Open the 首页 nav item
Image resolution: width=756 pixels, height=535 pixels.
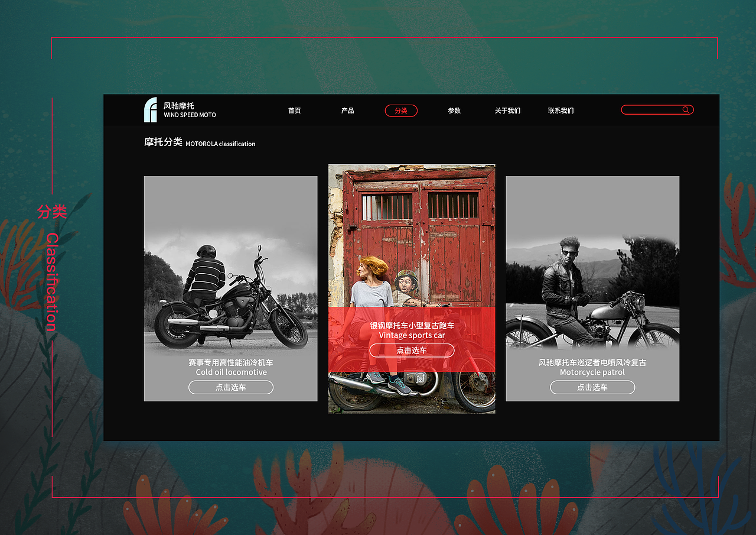294,111
